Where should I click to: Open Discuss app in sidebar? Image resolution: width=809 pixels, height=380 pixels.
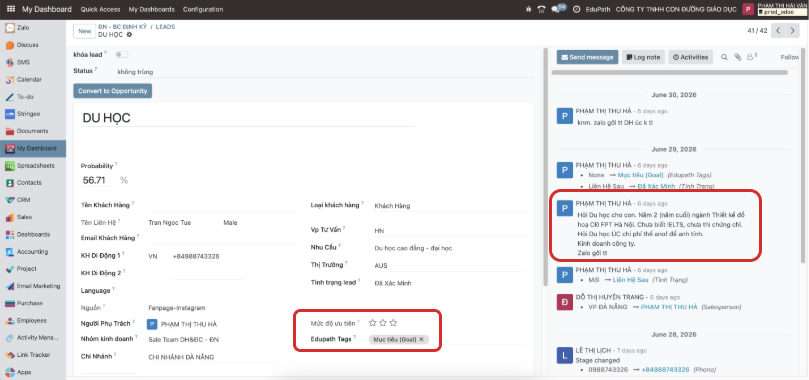pos(33,45)
